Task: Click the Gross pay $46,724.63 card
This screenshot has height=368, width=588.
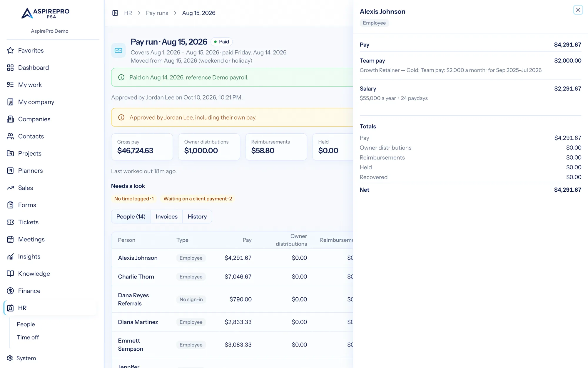Action: (142, 147)
